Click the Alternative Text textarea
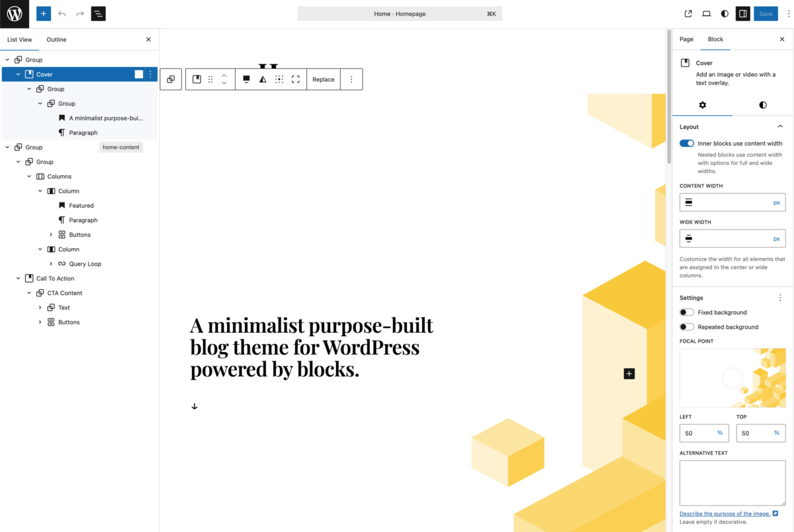Image resolution: width=794 pixels, height=532 pixels. (732, 483)
